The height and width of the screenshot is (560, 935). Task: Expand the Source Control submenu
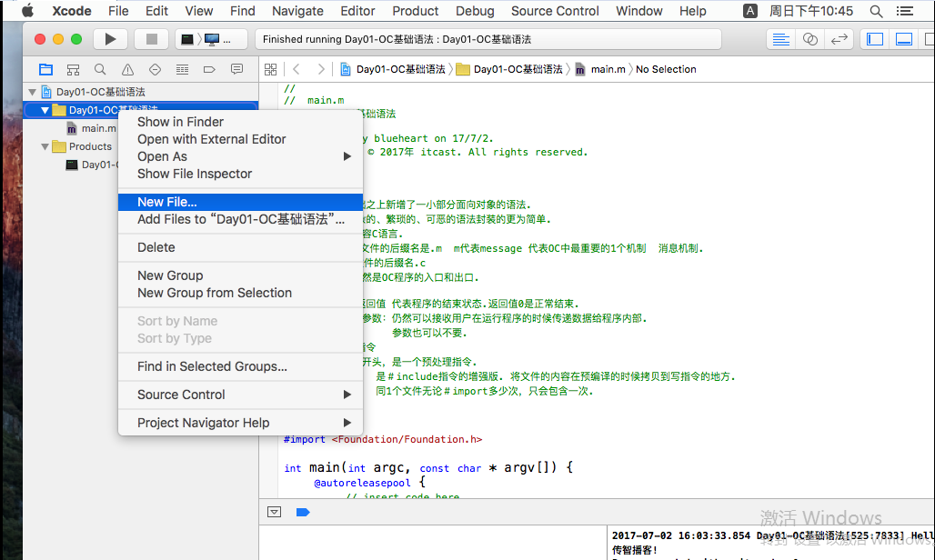click(240, 395)
